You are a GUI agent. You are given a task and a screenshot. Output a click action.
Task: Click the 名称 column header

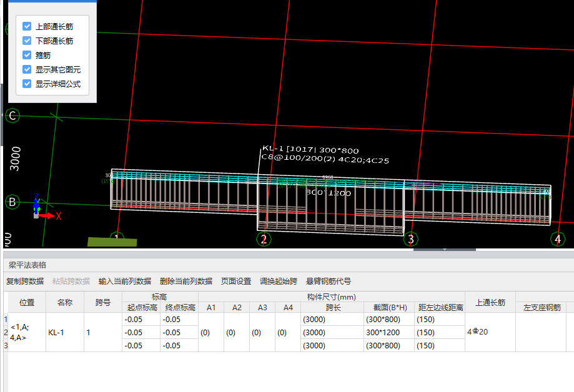(65, 302)
